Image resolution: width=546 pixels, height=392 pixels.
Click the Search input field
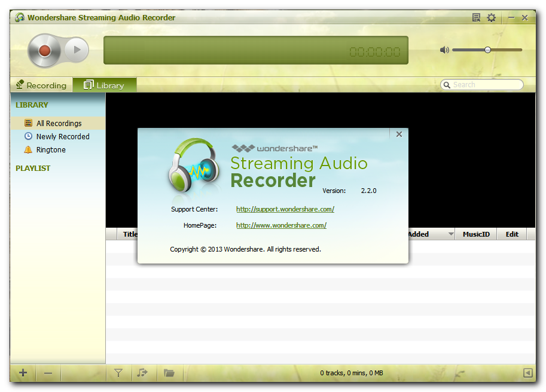[482, 84]
